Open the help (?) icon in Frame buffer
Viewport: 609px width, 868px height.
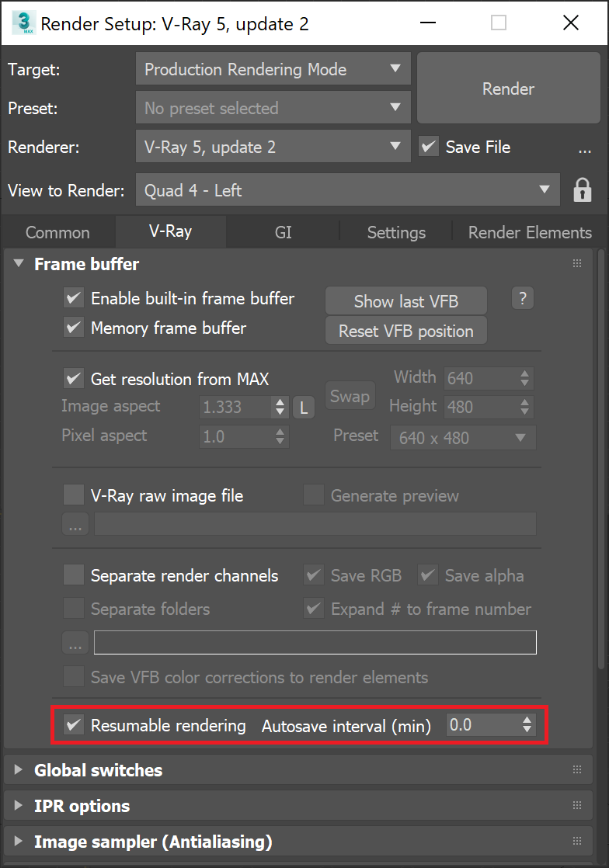pyautogui.click(x=522, y=298)
